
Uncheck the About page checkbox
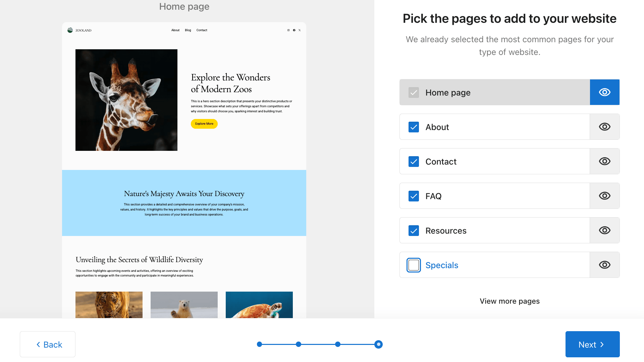click(414, 127)
